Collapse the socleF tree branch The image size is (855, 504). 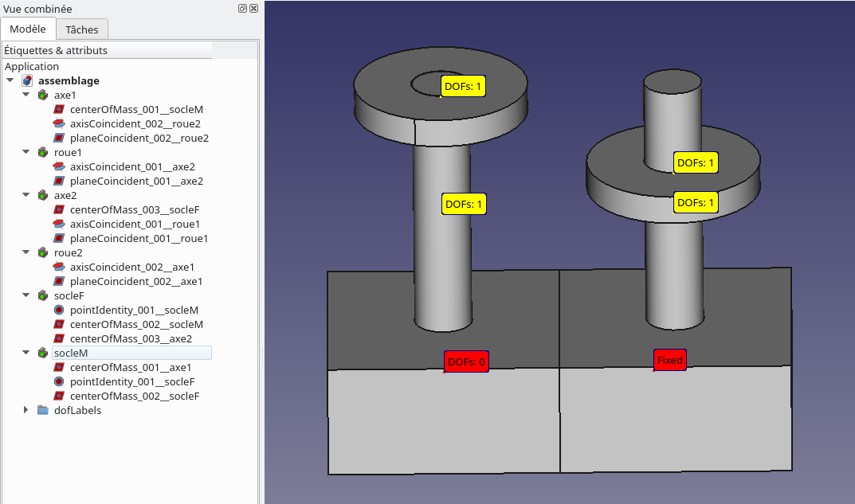click(x=25, y=295)
